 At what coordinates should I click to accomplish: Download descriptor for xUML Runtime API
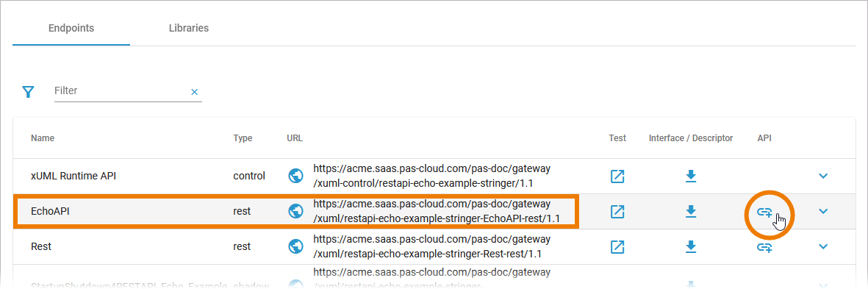coord(690,176)
